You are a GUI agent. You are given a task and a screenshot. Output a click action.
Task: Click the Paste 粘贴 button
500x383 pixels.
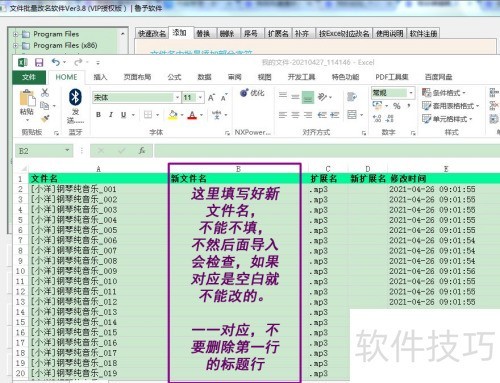27,103
